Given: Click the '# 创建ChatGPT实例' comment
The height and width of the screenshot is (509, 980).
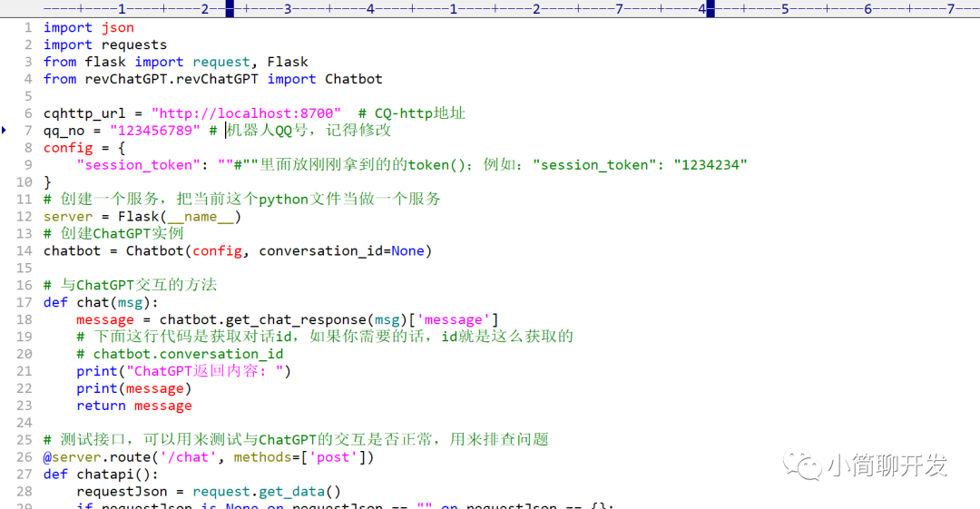Looking at the screenshot, I should click(113, 233).
